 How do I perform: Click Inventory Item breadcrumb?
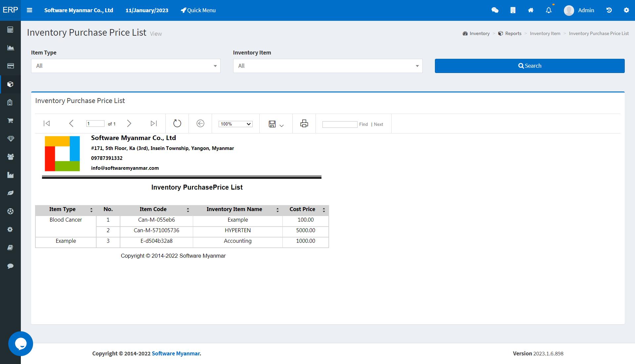pos(545,33)
